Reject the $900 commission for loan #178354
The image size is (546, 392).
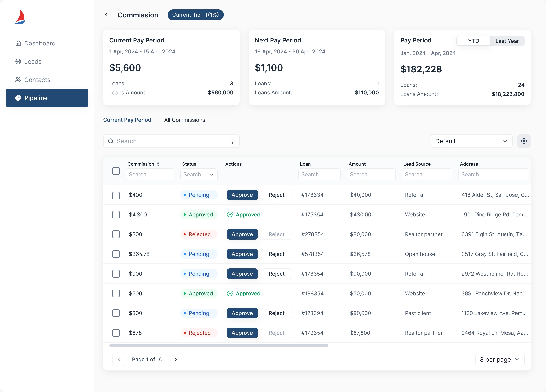(x=276, y=274)
